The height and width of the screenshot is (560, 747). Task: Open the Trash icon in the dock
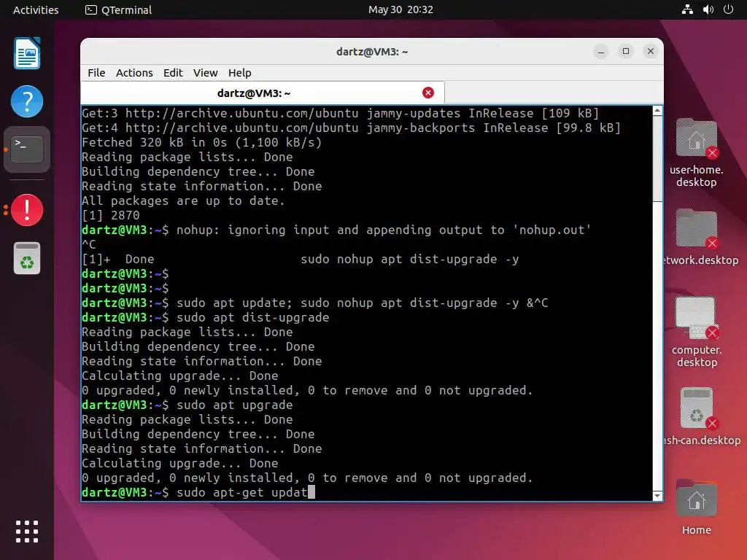27,258
